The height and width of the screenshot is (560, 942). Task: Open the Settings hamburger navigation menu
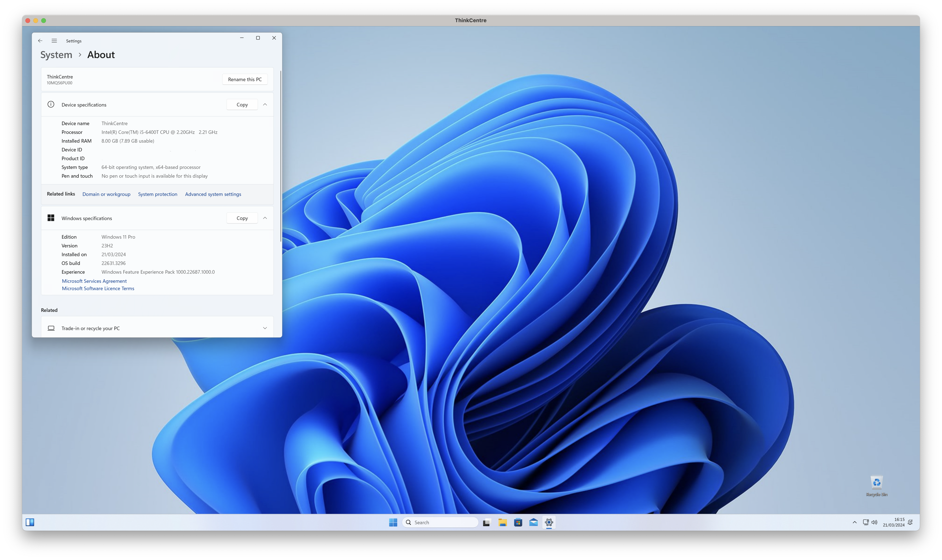(x=54, y=41)
